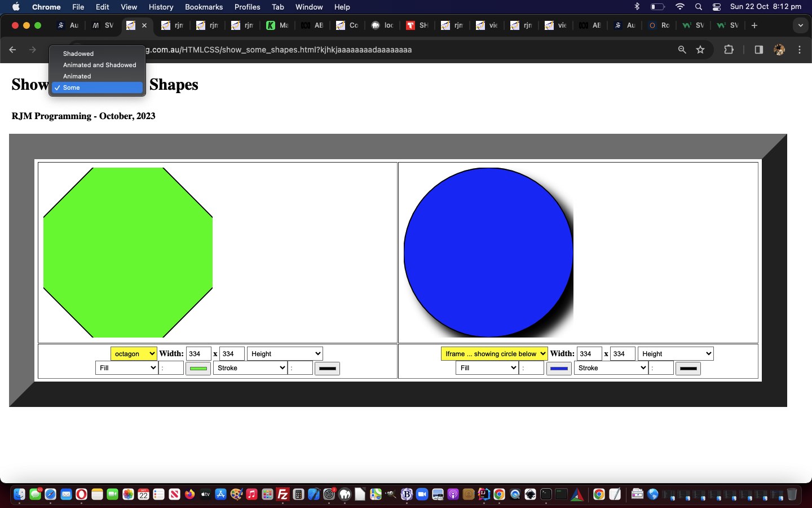
Task: Select 'Shadowed' from the open list
Action: point(78,54)
